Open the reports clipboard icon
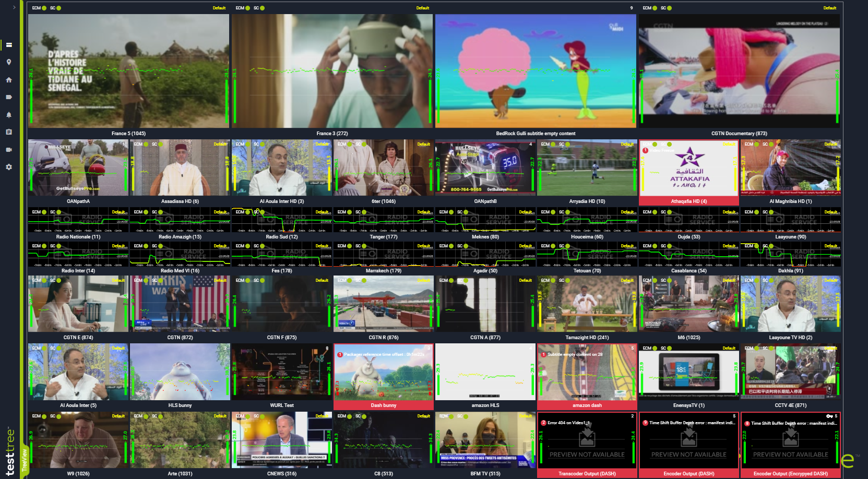Image resolution: width=868 pixels, height=479 pixels. click(9, 132)
